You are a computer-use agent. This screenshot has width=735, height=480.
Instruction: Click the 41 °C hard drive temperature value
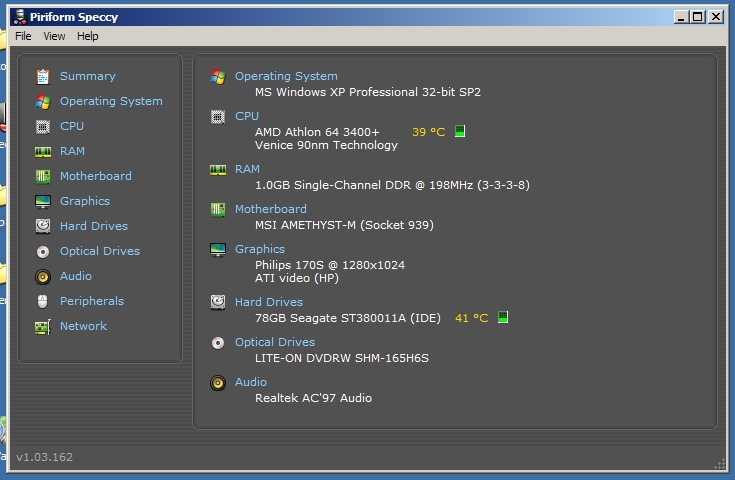click(472, 318)
